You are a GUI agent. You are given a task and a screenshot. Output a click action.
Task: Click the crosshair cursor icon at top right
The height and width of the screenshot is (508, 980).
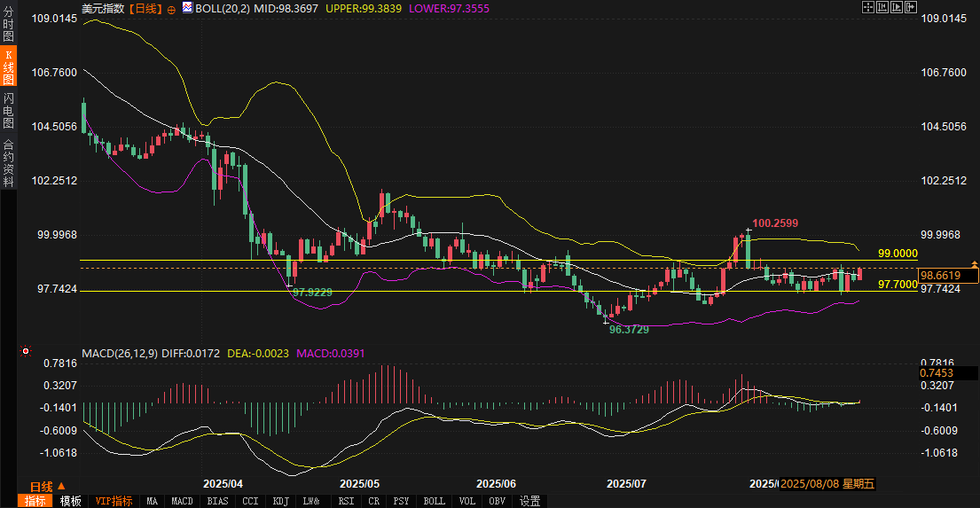pos(868,7)
